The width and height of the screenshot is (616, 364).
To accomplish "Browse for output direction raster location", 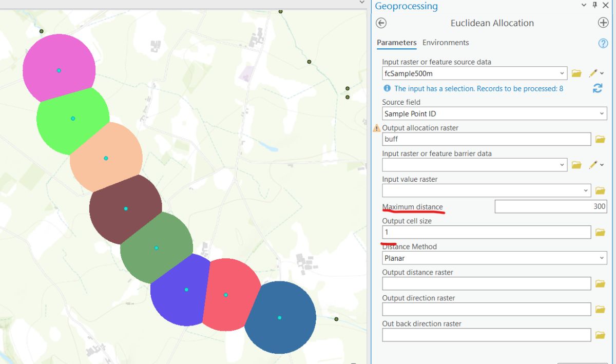I will point(600,309).
